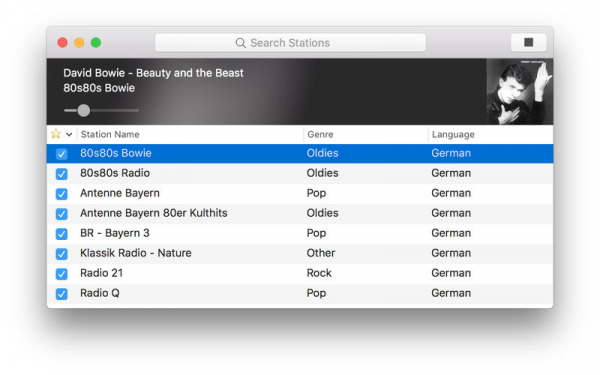Click the favorites star column header

(x=56, y=134)
